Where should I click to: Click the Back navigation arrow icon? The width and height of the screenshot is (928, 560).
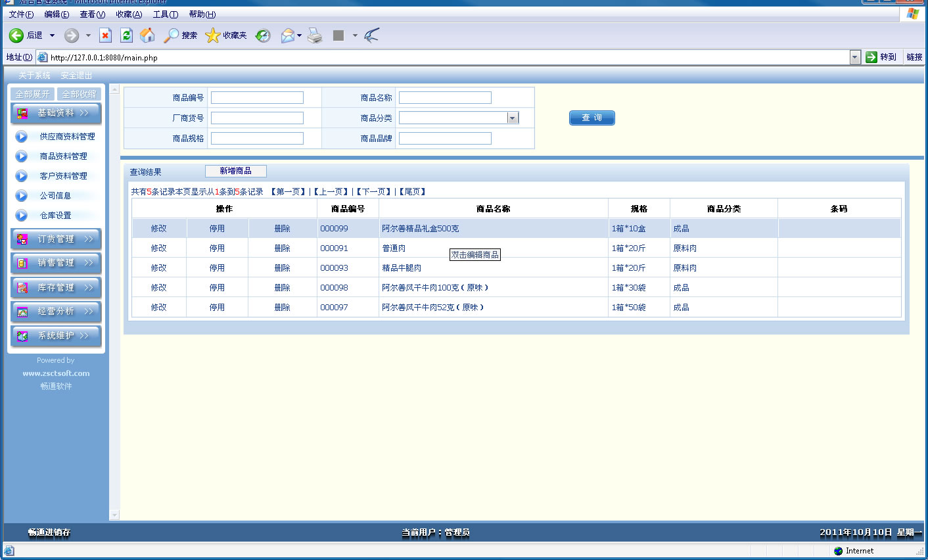click(x=16, y=35)
